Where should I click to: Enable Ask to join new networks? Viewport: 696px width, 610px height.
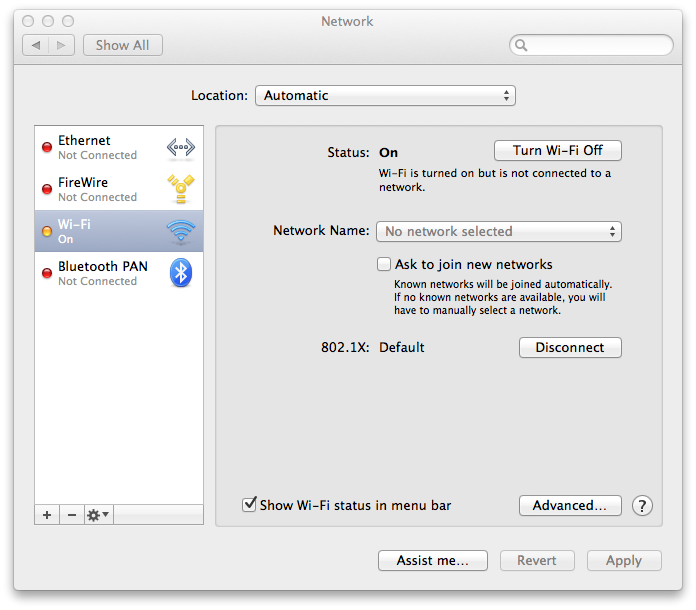[384, 264]
